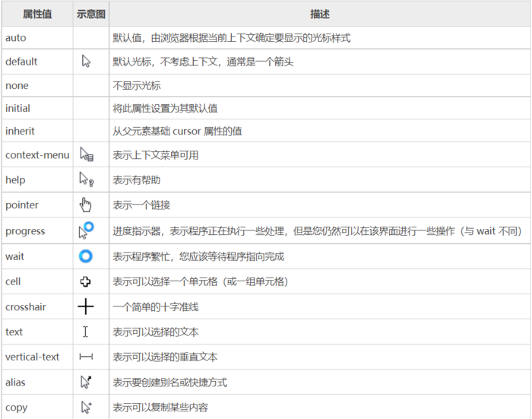
Task: Click the help cursor icon with question mark
Action: [x=87, y=179]
